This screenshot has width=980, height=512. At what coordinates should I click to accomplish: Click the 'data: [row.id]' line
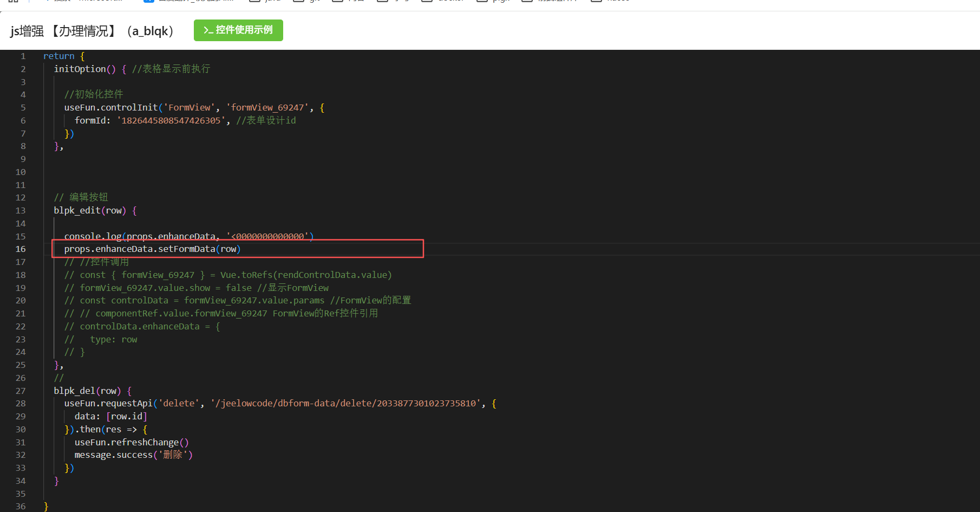tap(110, 417)
